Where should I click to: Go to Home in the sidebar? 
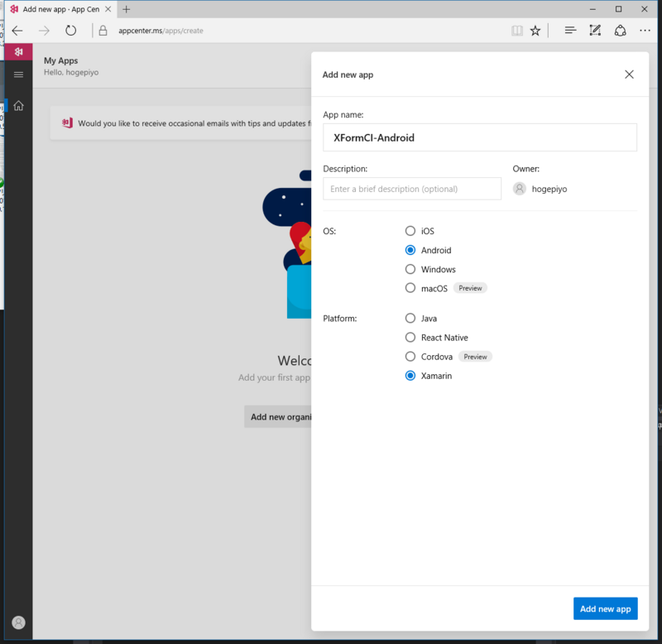(x=18, y=106)
